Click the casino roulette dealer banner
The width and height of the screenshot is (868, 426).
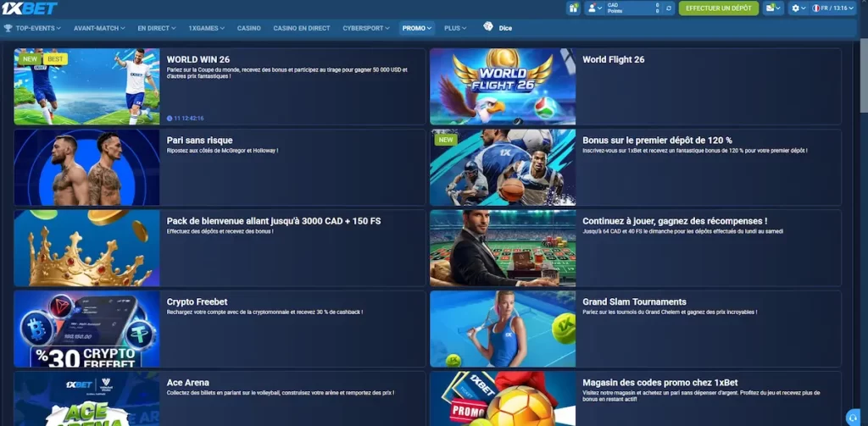coord(503,248)
